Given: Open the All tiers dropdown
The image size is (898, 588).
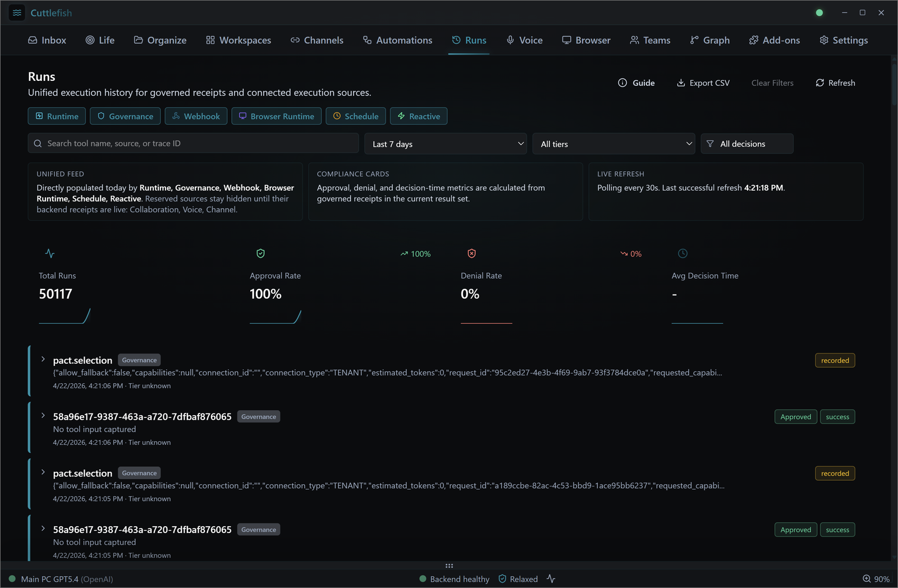Looking at the screenshot, I should coord(613,144).
